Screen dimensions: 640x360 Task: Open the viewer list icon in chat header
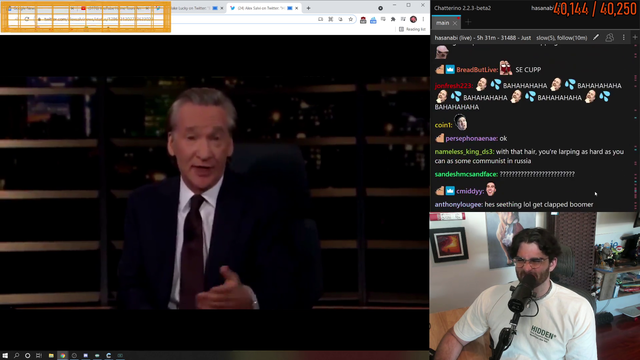(x=609, y=38)
